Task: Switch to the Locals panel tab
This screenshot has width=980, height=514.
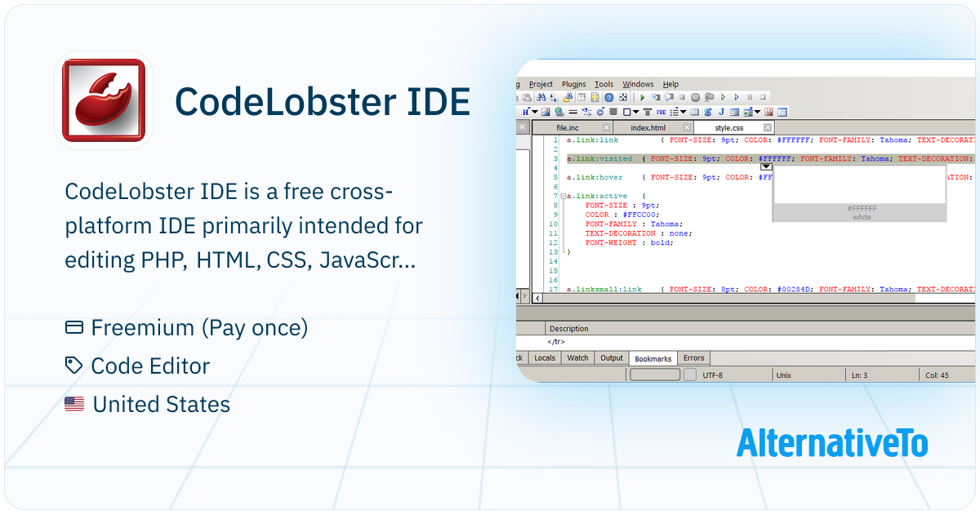Action: pos(545,357)
